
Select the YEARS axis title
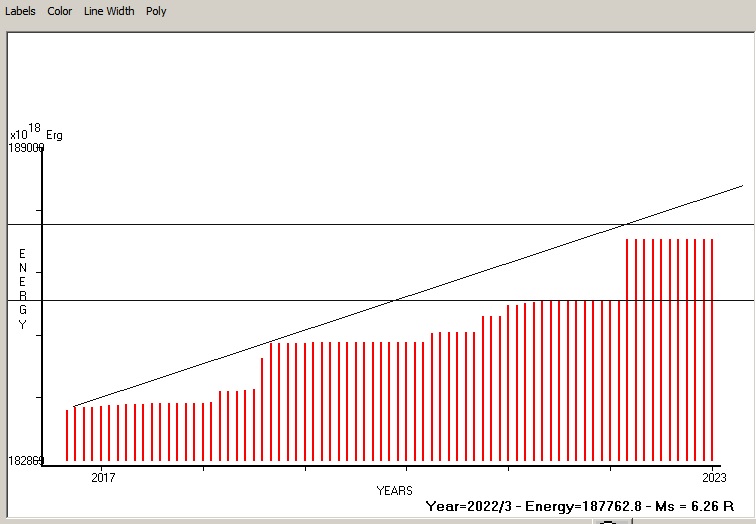click(x=394, y=491)
